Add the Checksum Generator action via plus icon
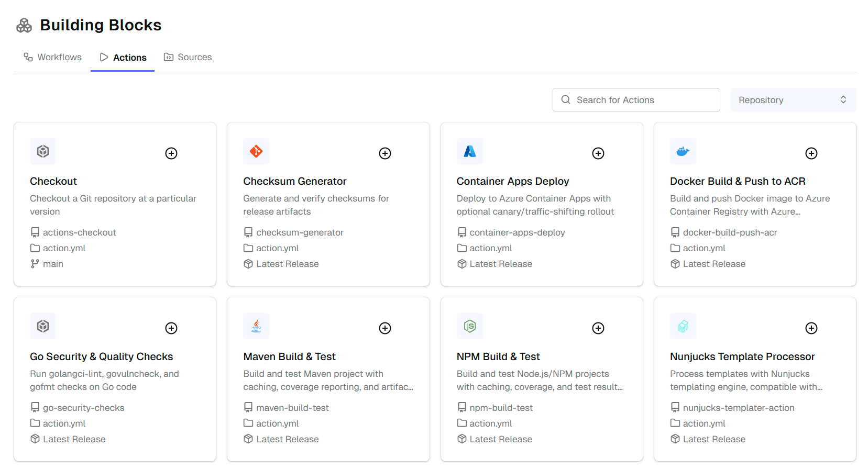868x469 pixels. point(385,153)
